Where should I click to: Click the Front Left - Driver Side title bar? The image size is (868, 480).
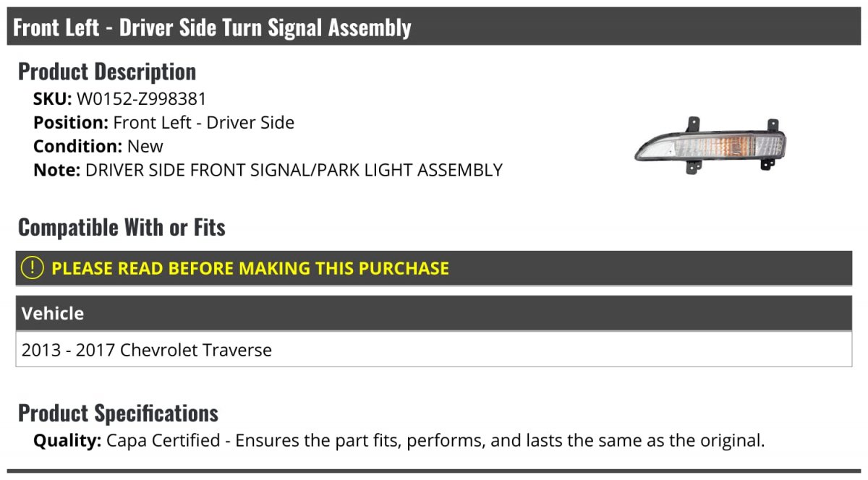(434, 27)
